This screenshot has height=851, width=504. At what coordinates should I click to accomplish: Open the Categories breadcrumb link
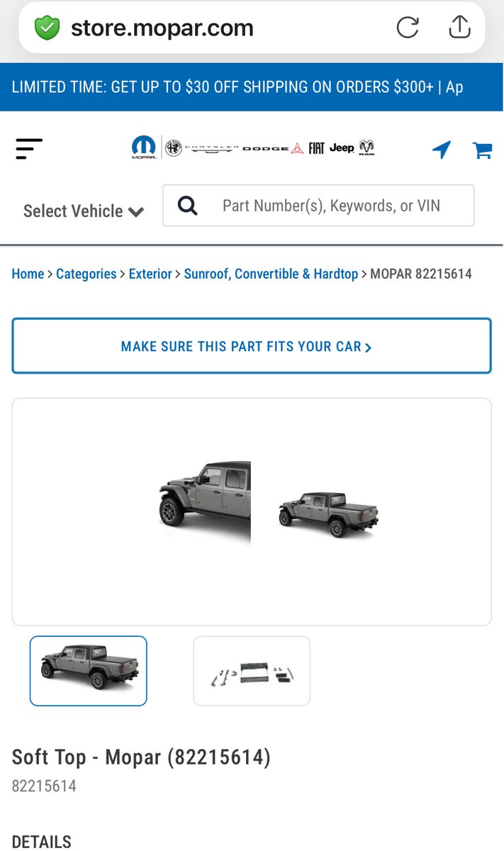point(86,274)
